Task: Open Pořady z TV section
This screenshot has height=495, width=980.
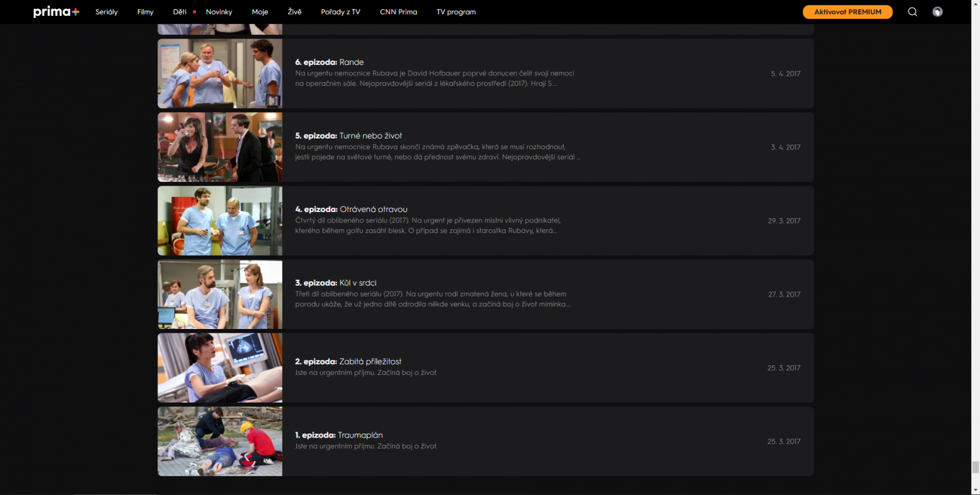Action: (341, 12)
